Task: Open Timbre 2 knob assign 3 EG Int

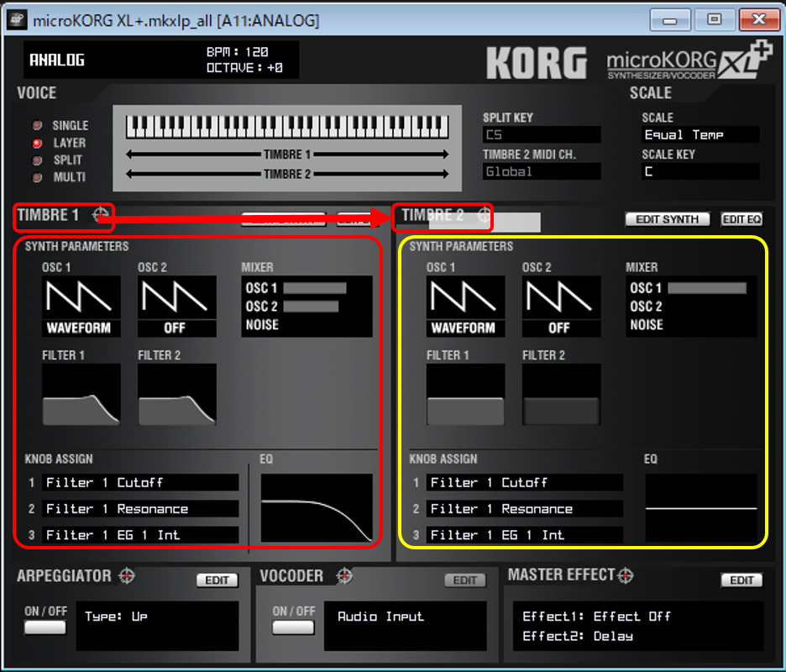Action: click(x=525, y=534)
